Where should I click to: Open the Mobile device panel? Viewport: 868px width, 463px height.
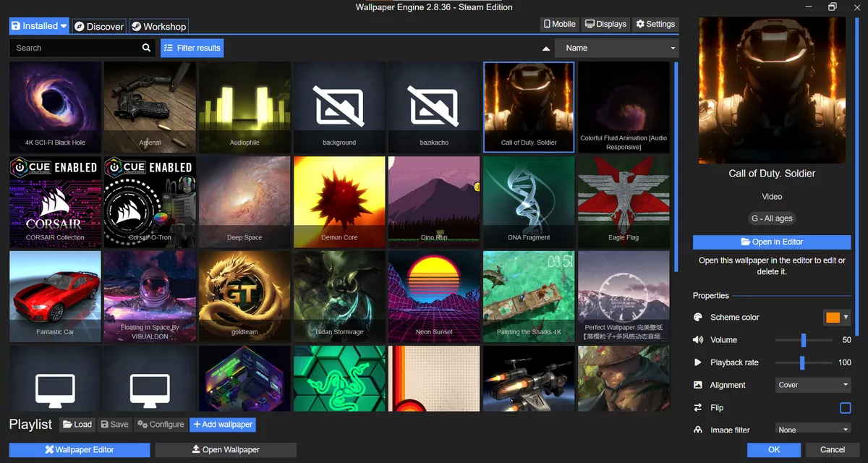559,24
